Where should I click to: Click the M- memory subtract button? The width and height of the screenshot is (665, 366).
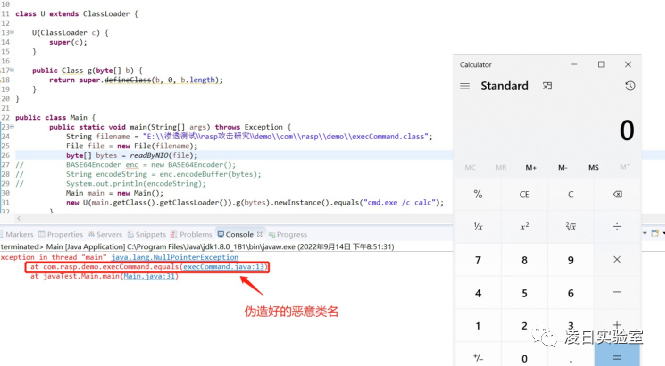tap(562, 168)
